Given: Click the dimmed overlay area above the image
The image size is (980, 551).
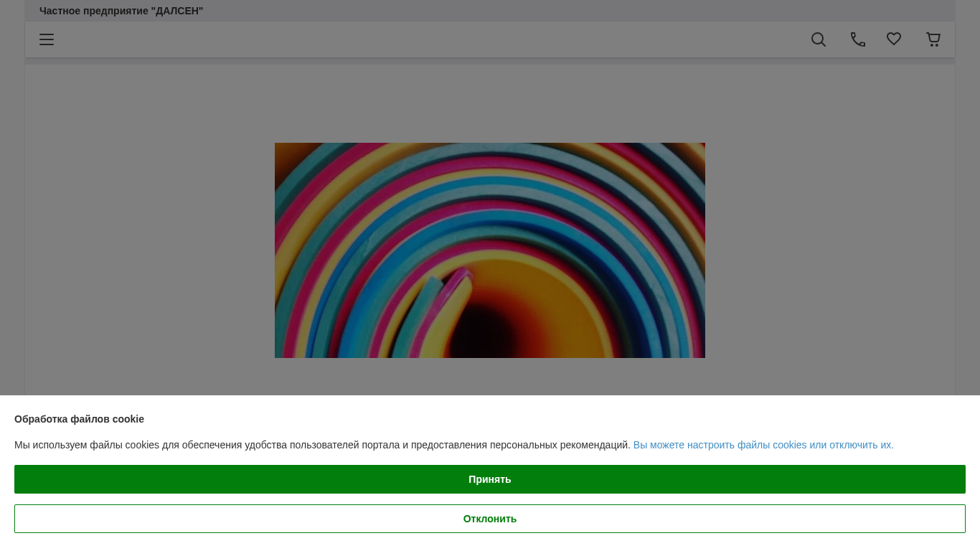Looking at the screenshot, I should [x=490, y=104].
